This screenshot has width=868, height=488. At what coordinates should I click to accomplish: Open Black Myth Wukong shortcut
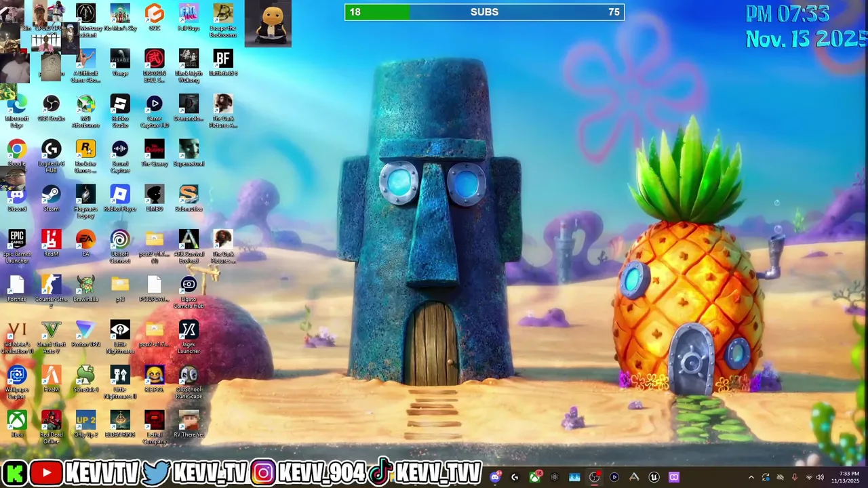tap(189, 66)
